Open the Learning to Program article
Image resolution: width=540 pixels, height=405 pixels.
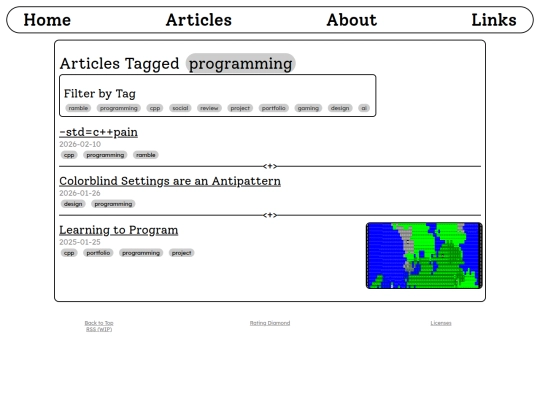(x=118, y=230)
